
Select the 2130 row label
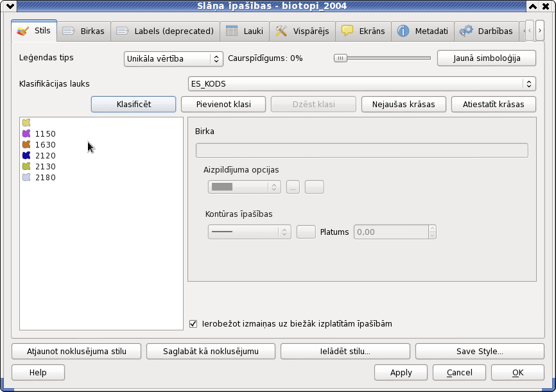(46, 167)
